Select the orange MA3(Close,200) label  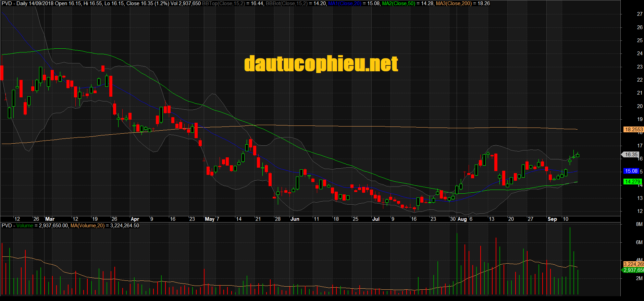tap(454, 3)
